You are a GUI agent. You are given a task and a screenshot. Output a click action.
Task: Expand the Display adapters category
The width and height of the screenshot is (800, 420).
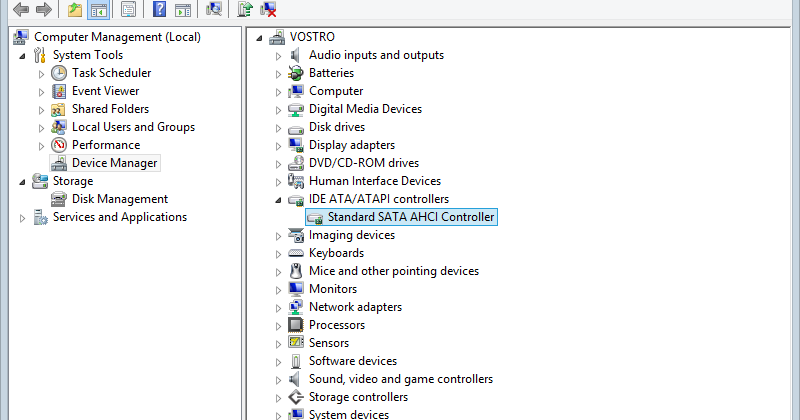(x=278, y=146)
